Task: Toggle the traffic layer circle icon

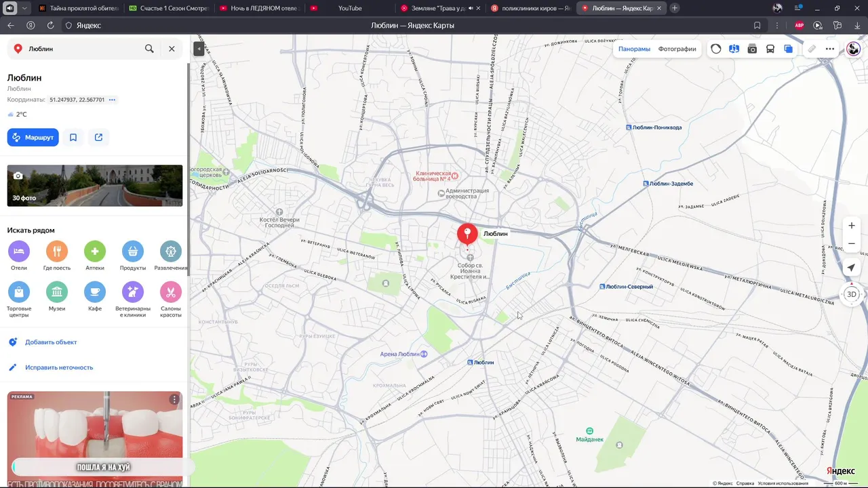Action: point(716,49)
